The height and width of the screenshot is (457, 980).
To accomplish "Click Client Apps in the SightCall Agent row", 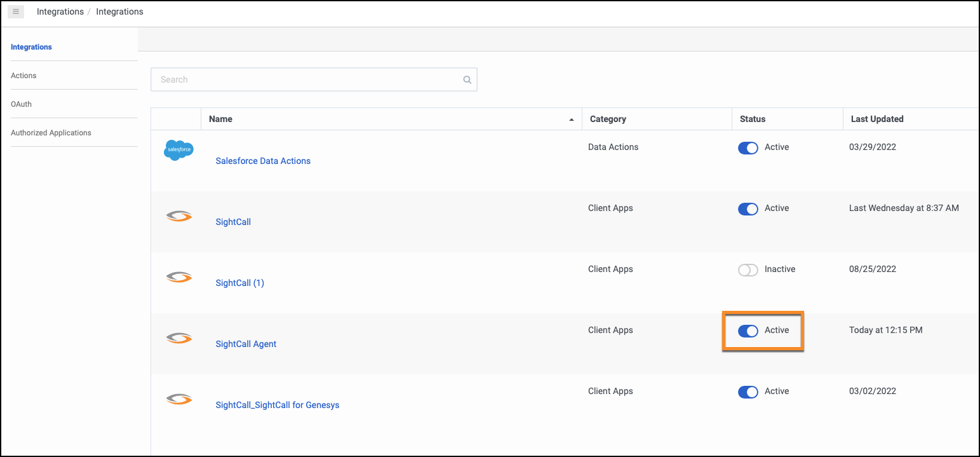I will click(x=610, y=330).
